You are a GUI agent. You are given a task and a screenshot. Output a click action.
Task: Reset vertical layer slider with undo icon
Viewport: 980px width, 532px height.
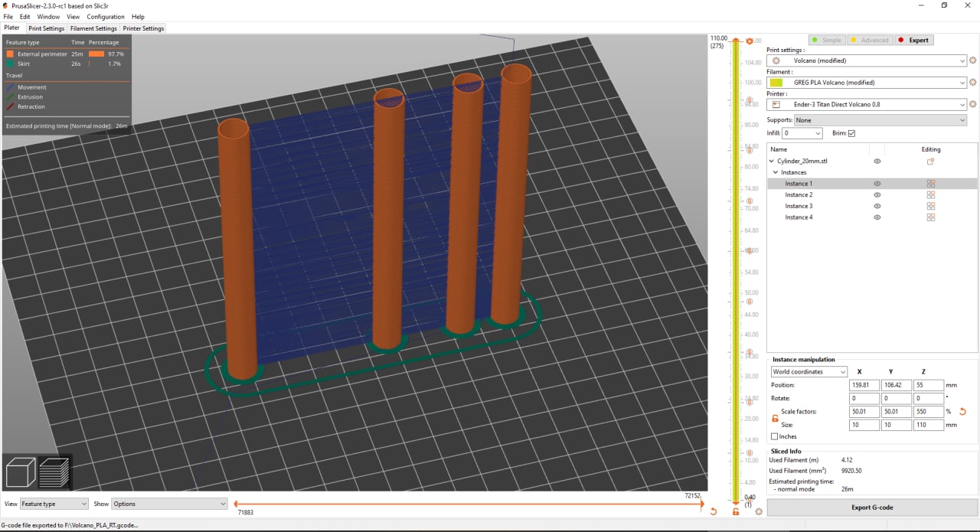(714, 511)
